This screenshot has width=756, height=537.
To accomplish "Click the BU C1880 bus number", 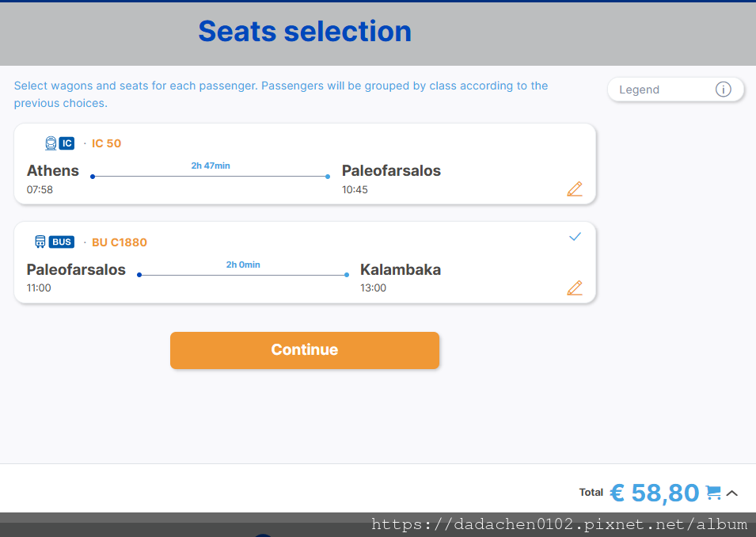I will coord(120,242).
